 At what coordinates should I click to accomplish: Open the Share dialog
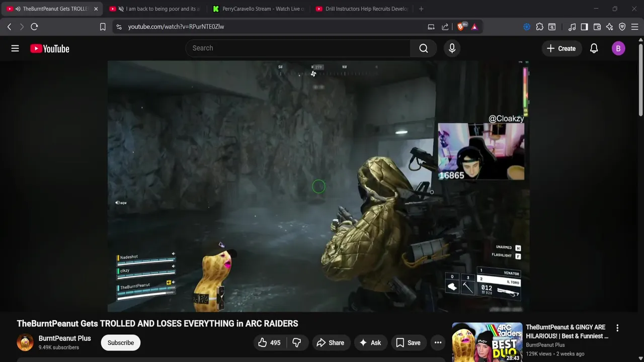pyautogui.click(x=330, y=343)
